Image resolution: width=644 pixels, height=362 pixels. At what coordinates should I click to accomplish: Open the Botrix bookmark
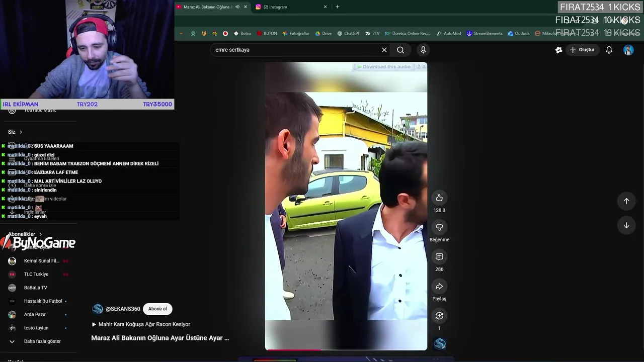(242, 34)
